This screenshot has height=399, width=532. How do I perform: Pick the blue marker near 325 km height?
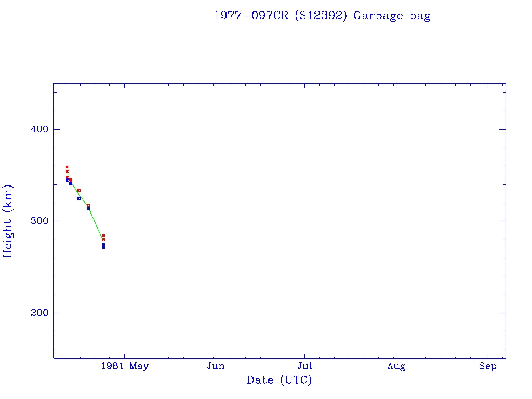(x=79, y=198)
